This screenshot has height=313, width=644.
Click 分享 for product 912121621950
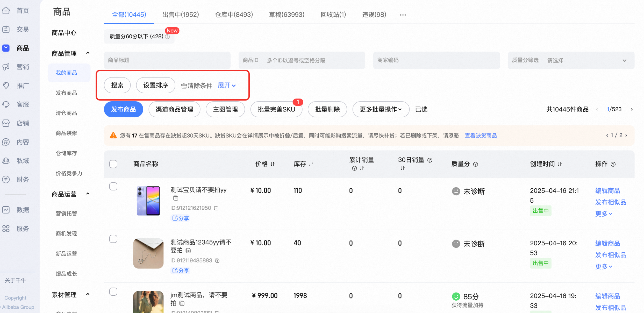[x=181, y=218]
